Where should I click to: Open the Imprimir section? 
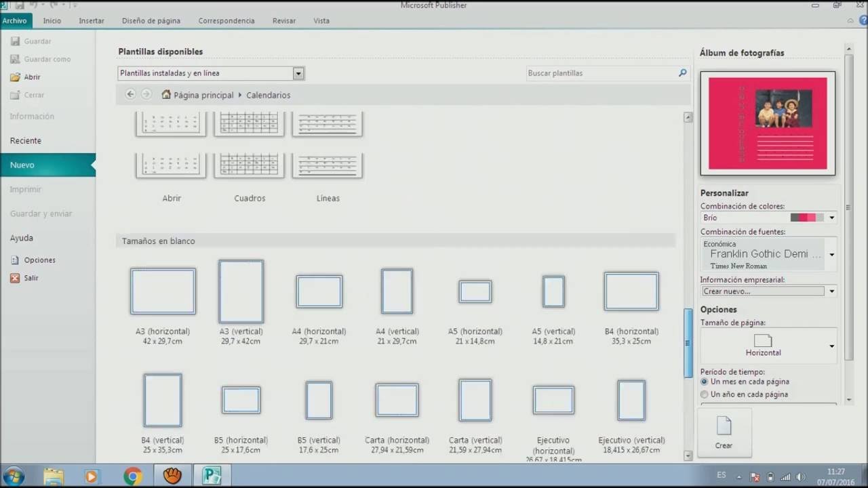tap(26, 190)
